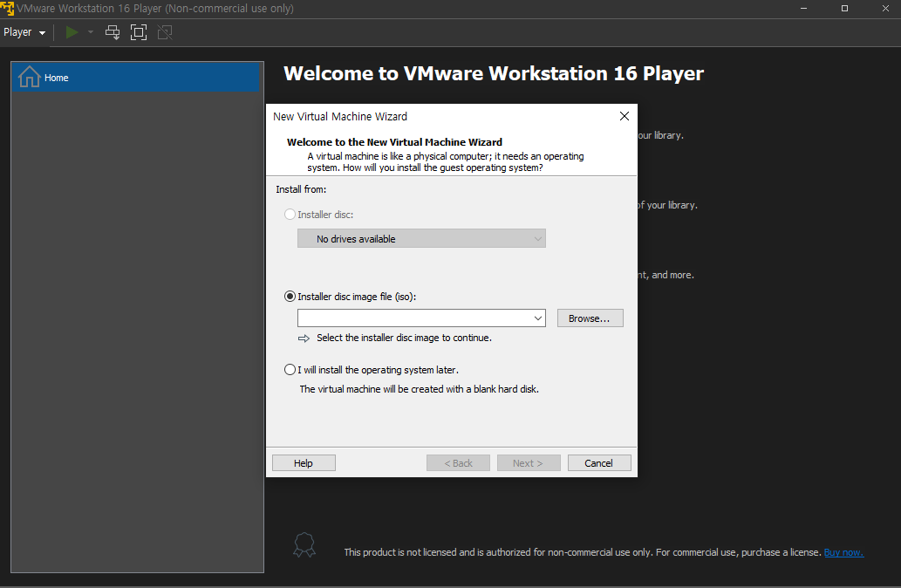Click the Next > button
This screenshot has width=901, height=588.
[528, 462]
